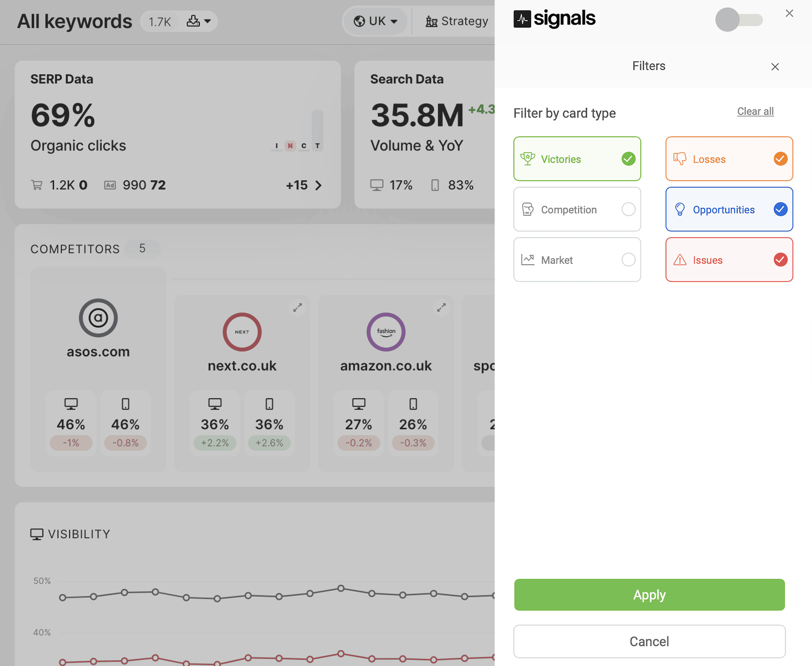This screenshot has height=666, width=812.
Task: Click the signals logo icon
Action: click(x=522, y=19)
